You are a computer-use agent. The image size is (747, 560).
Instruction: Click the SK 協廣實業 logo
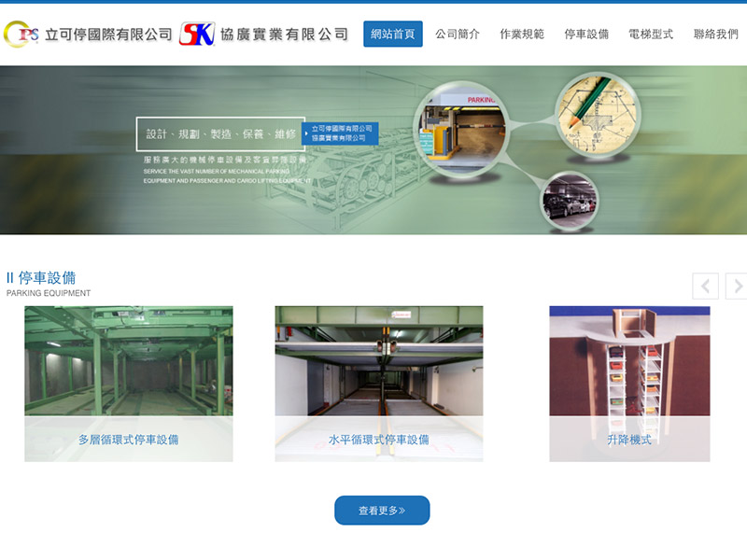click(196, 31)
